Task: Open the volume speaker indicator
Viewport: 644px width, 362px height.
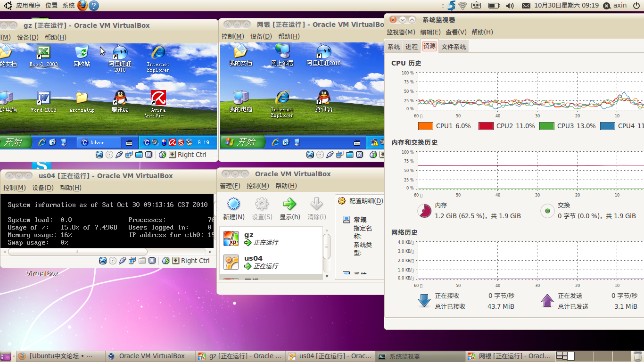Action: pos(510,6)
